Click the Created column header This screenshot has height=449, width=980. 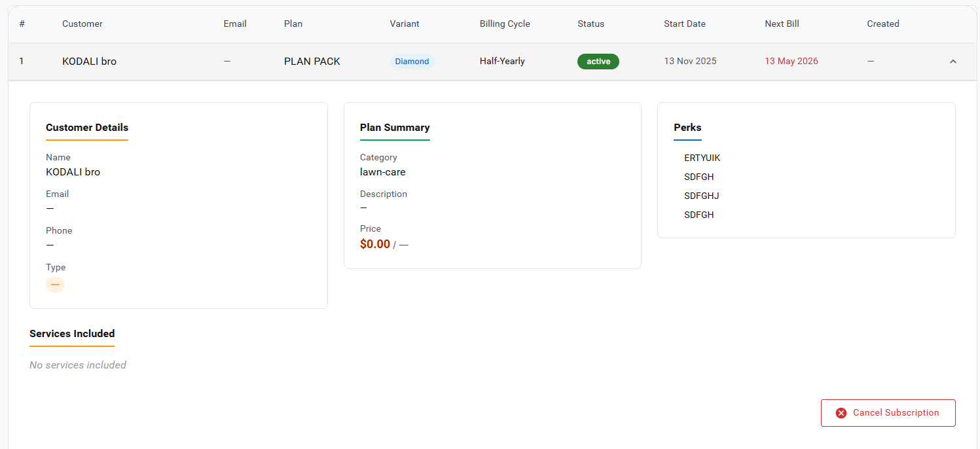tap(883, 24)
